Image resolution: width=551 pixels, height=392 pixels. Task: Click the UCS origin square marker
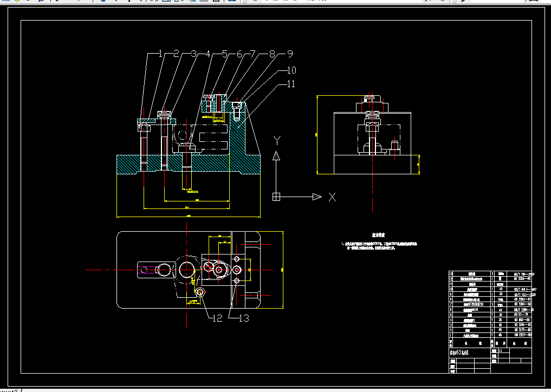[276, 197]
